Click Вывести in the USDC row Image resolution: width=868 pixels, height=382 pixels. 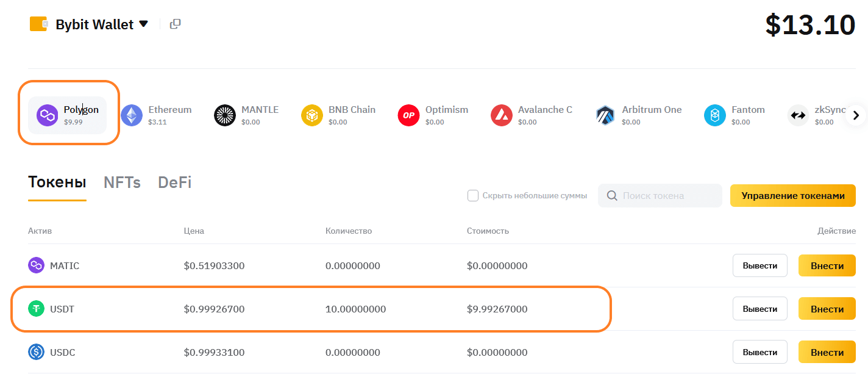[x=760, y=352]
